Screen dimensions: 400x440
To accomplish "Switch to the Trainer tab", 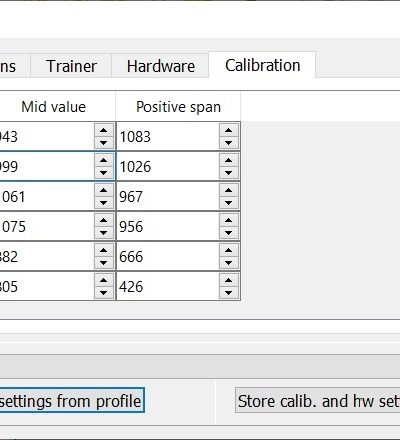I will [x=71, y=66].
